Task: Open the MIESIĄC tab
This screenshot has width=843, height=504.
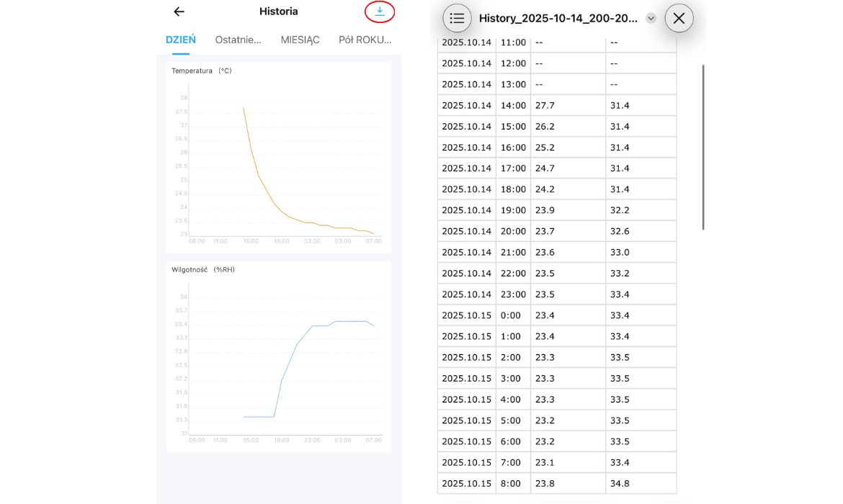Action: coord(300,40)
